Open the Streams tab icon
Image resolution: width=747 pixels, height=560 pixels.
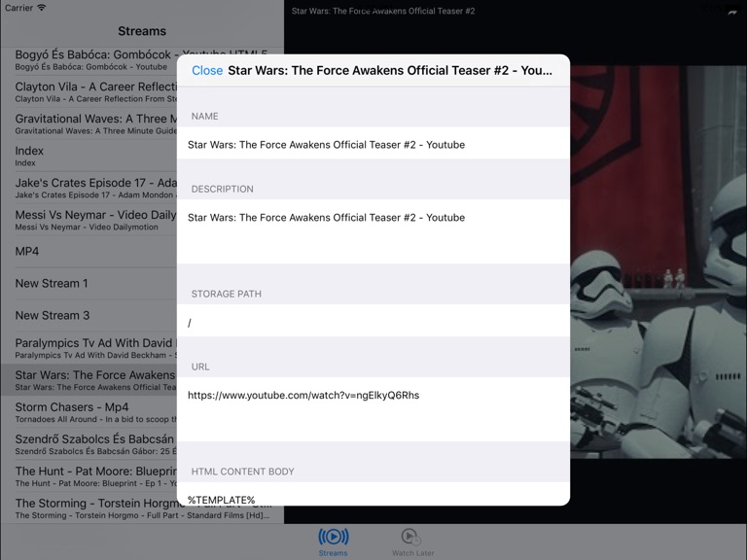pyautogui.click(x=333, y=537)
